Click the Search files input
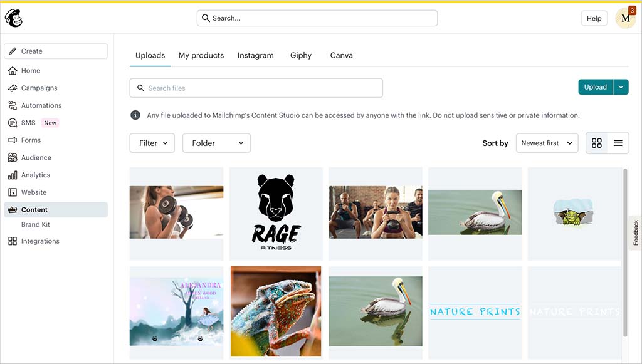Viewport: 642px width, 364px height. pyautogui.click(x=256, y=88)
